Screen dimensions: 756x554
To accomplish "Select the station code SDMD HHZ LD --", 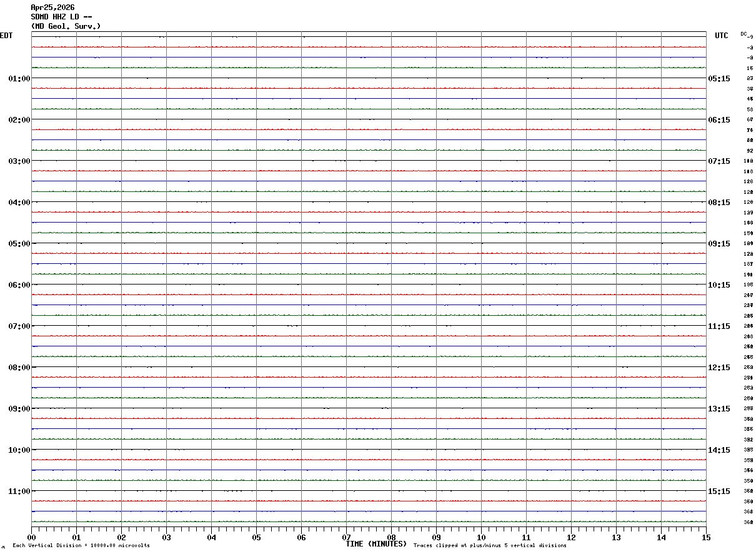I will click(x=62, y=17).
